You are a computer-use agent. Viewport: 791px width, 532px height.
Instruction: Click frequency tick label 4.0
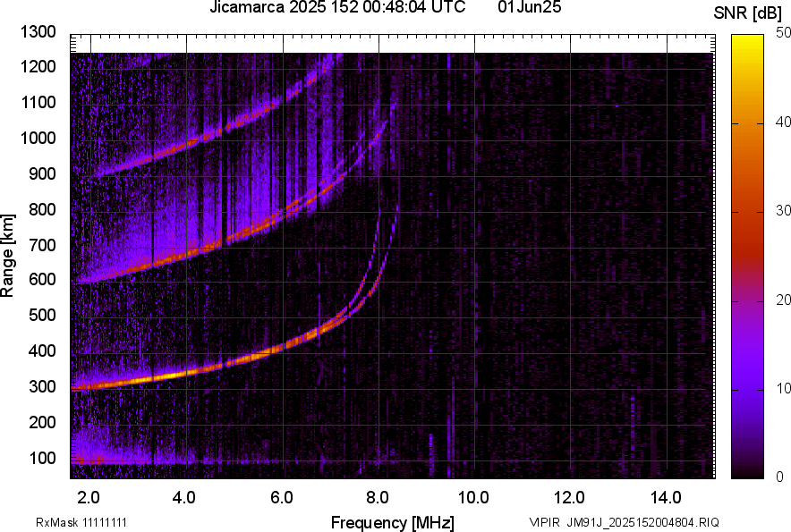click(184, 498)
